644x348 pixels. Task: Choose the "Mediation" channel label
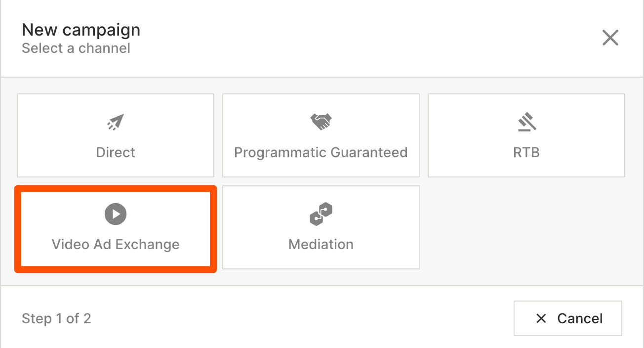point(321,244)
